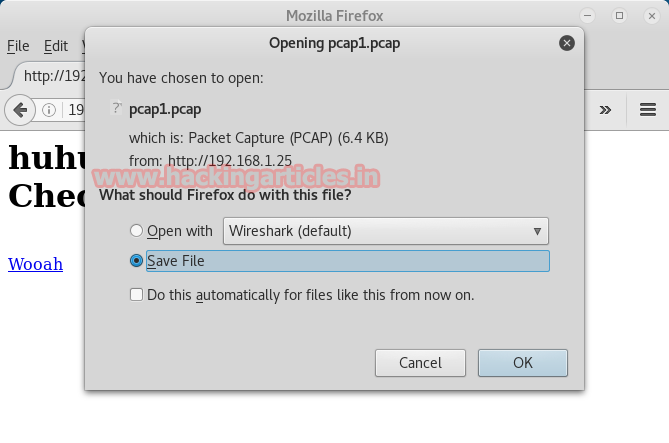Select the http://192 browser tab
Viewport: 669px width, 443px height.
(49, 76)
